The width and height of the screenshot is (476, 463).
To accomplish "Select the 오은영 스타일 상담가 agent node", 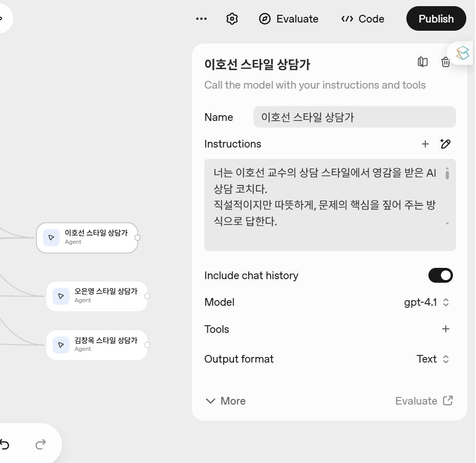I will [x=97, y=296].
